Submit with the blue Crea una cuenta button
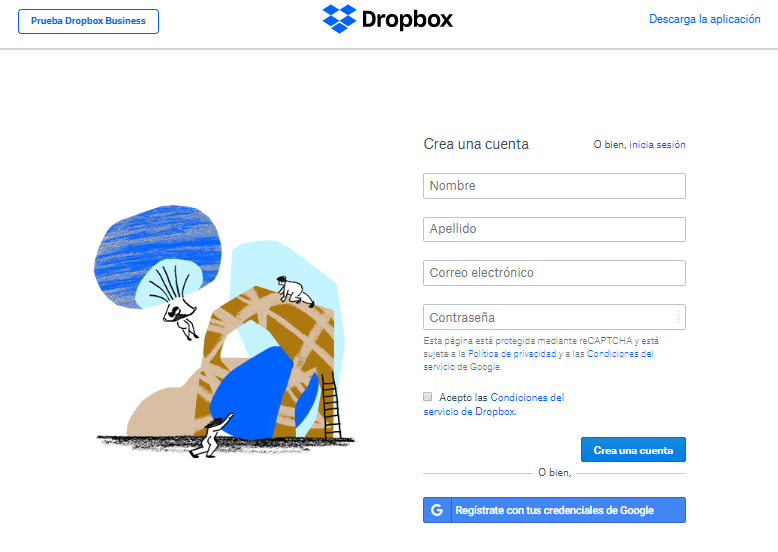This screenshot has width=778, height=552. point(633,449)
